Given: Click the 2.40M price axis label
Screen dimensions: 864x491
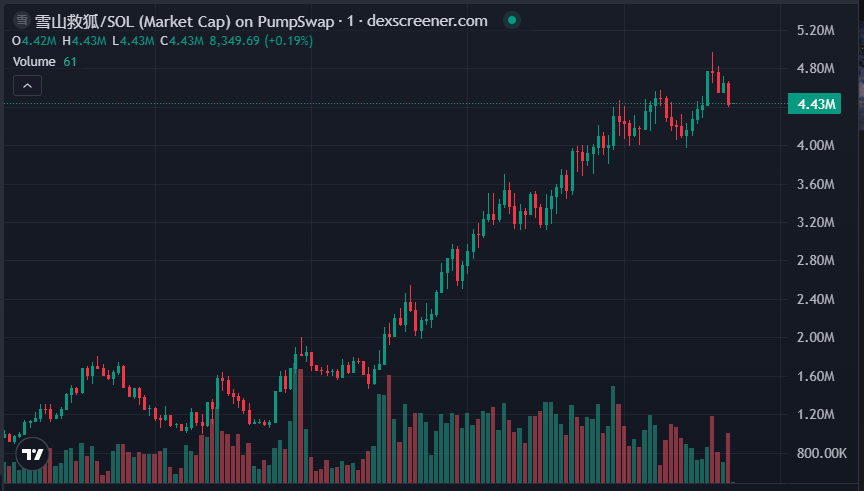Looking at the screenshot, I should [816, 299].
